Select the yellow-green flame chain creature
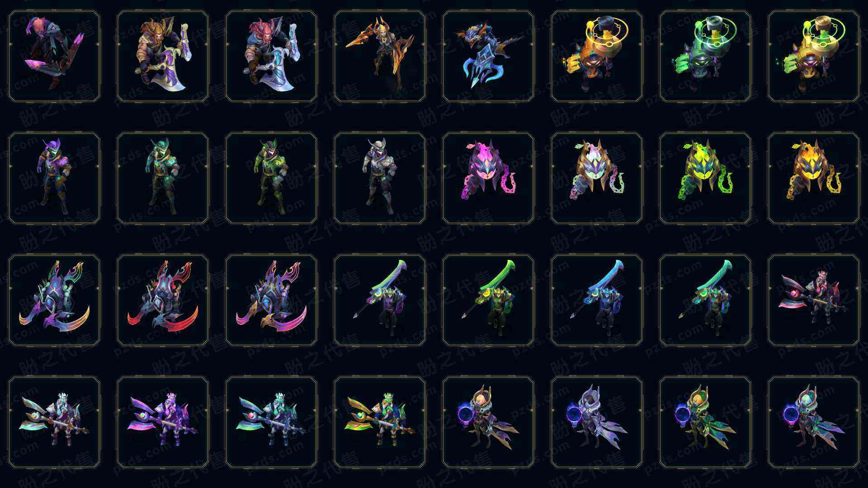 coord(705,178)
